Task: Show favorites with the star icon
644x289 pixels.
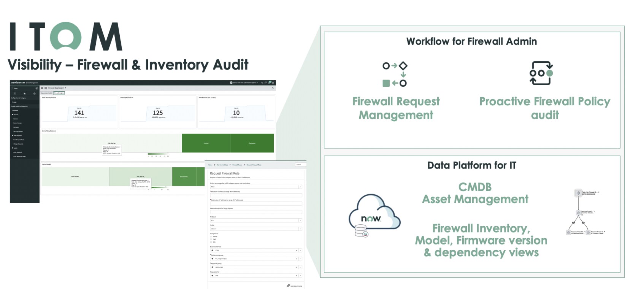Action: pyautogui.click(x=25, y=93)
